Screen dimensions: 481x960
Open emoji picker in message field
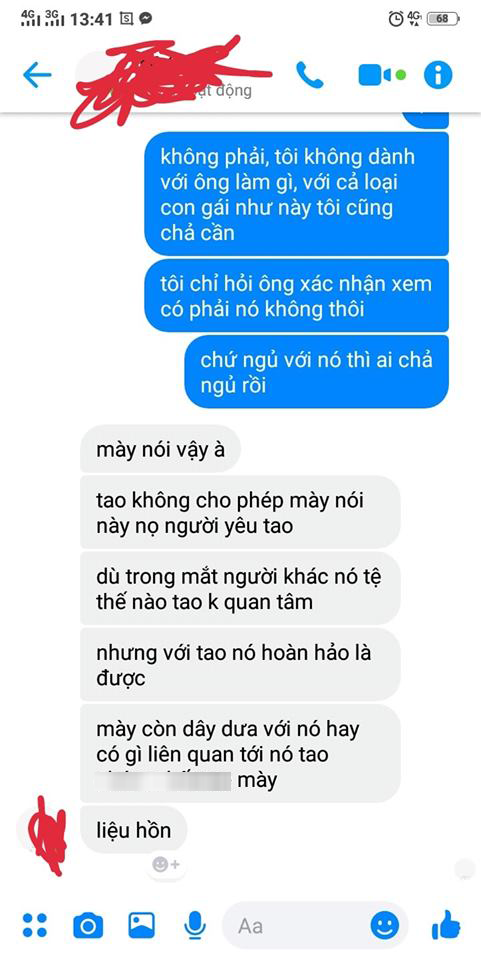385,925
